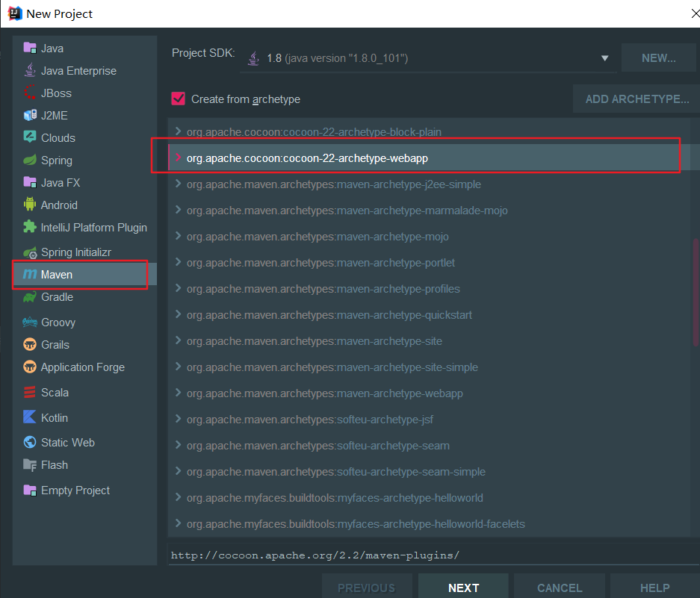Expand cocoon-22-archetype-block-plain node
Screen dimensions: 700x598
click(x=178, y=131)
